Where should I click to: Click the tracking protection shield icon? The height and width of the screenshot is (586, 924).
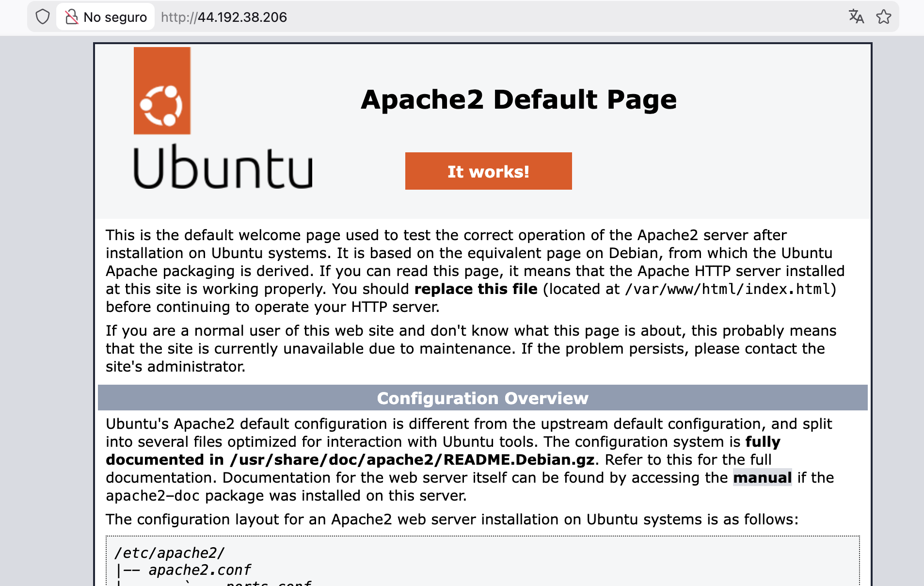pyautogui.click(x=43, y=17)
